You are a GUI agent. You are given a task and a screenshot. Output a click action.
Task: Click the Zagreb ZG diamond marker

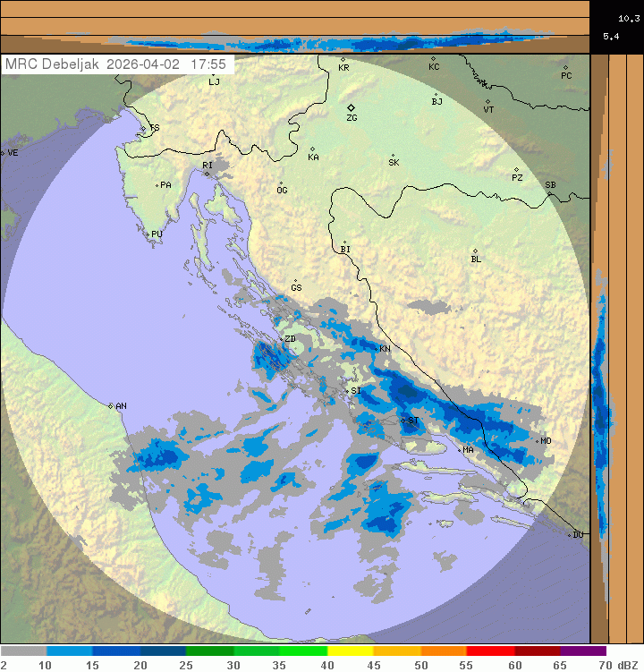[351, 107]
